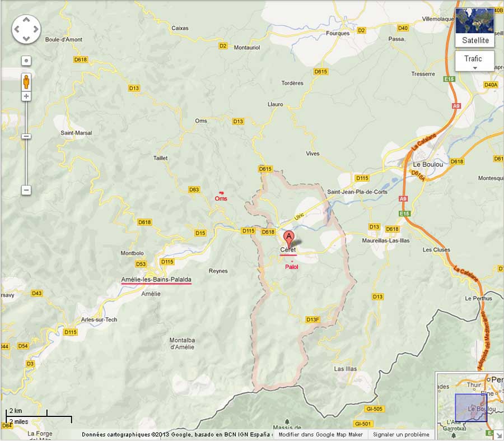Click the GI-505 road badge
This screenshot has height=441, width=504.
pos(374,409)
